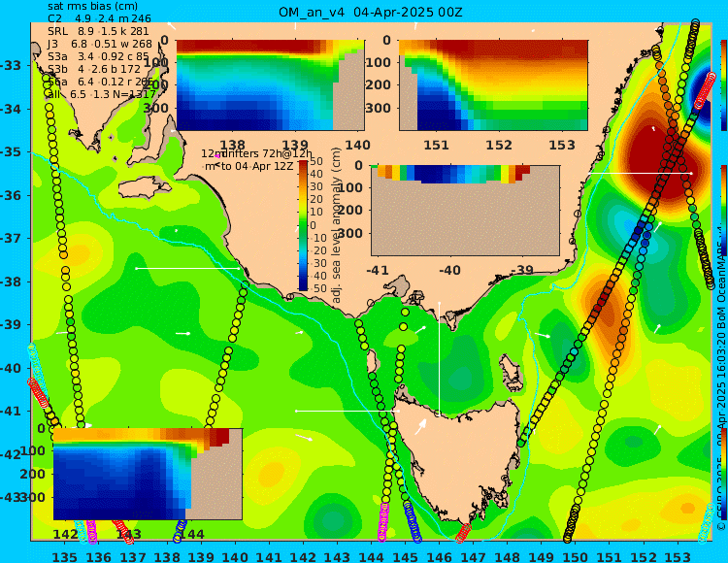Click the white vertical transect line at 146E
This screenshot has width=728, height=563.
tap(439, 357)
